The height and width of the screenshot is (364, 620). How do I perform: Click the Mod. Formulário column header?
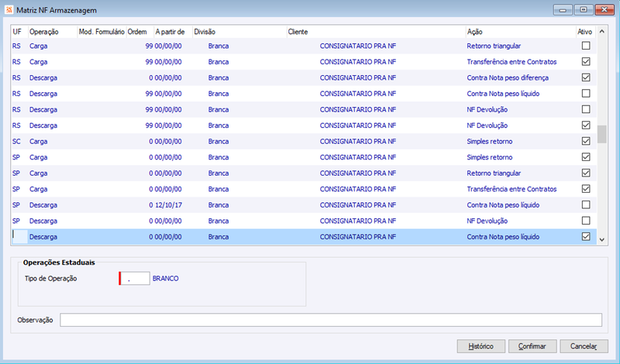102,32
